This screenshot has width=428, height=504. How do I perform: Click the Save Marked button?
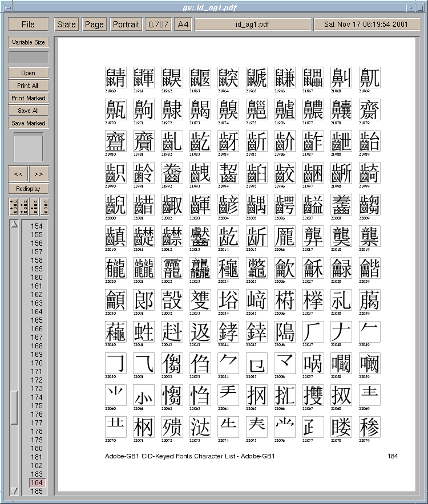[x=28, y=123]
